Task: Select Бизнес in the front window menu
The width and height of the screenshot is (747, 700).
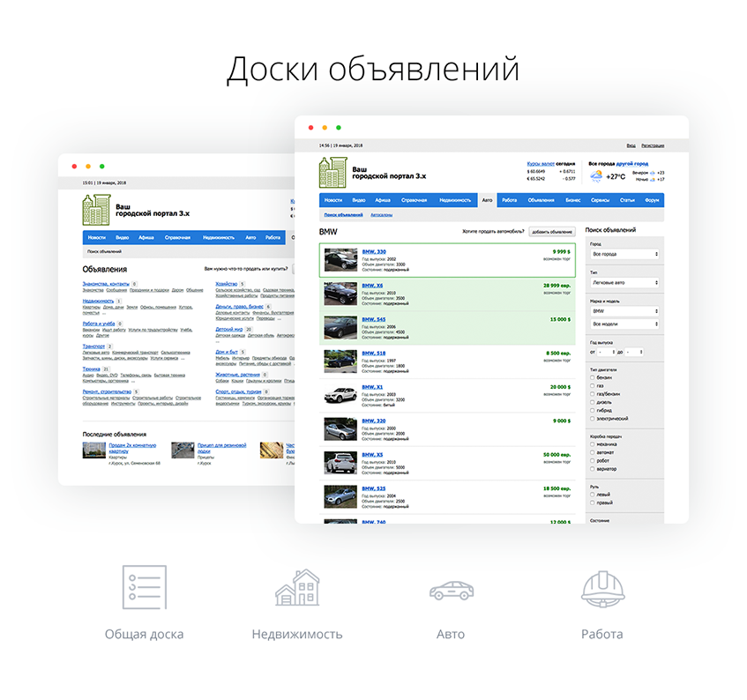Action: click(572, 200)
